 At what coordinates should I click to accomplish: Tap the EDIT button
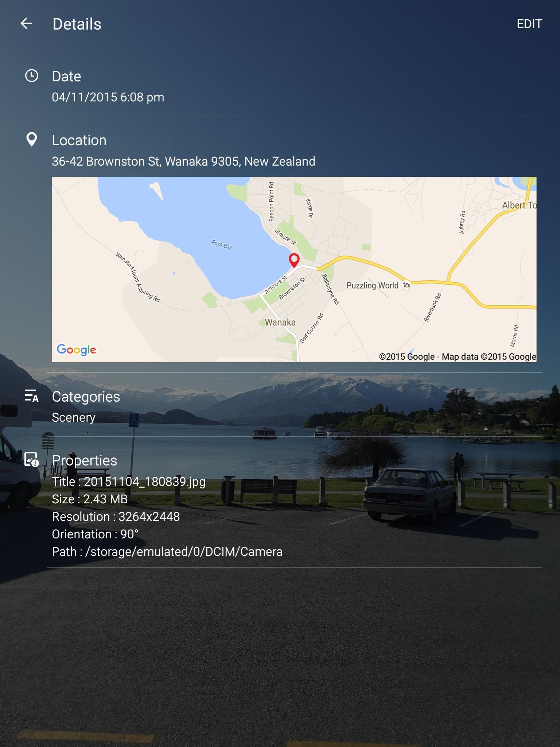click(529, 24)
